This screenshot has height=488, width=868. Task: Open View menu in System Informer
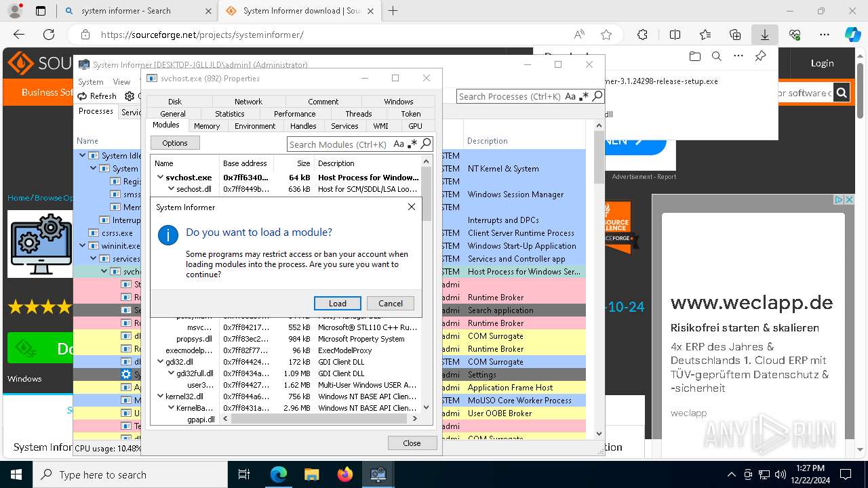121,81
